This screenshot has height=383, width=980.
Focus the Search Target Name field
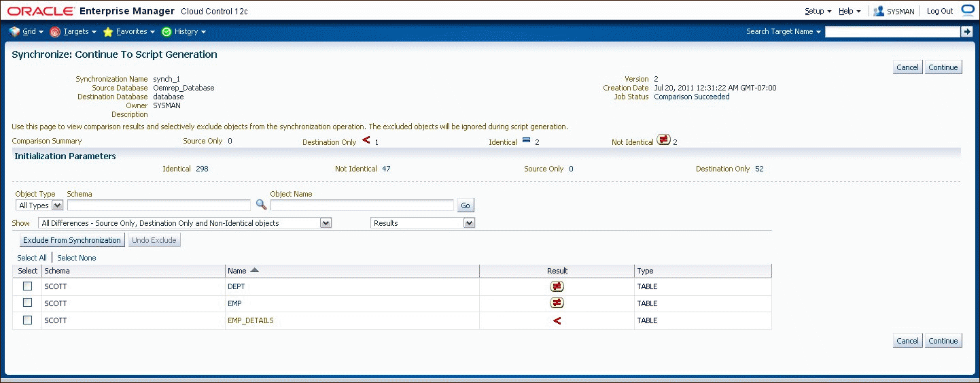[x=892, y=32]
